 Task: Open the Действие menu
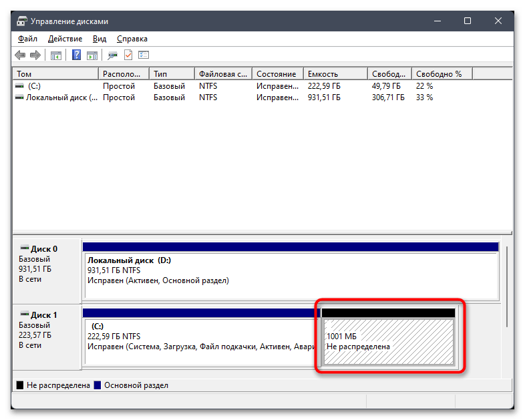(65, 39)
